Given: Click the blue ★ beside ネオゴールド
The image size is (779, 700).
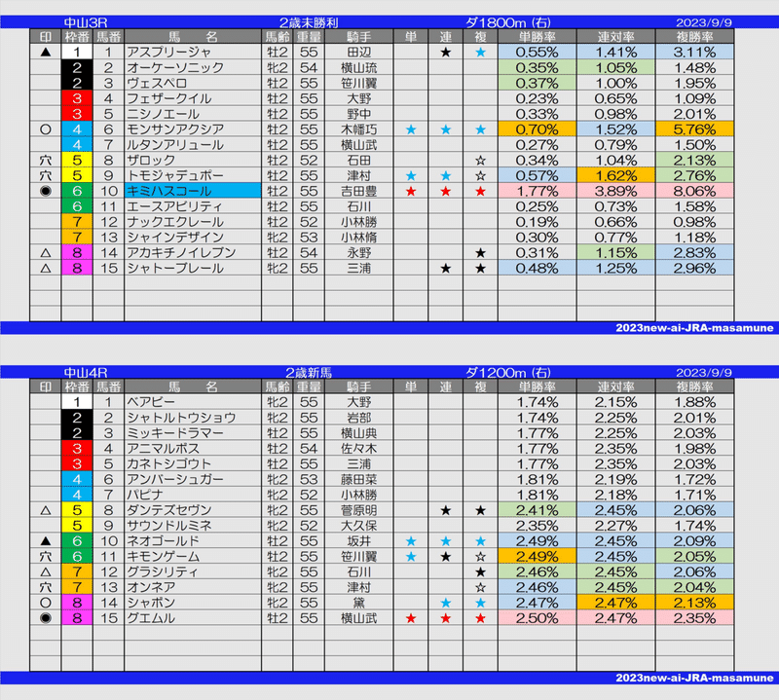Looking at the screenshot, I should coord(412,540).
